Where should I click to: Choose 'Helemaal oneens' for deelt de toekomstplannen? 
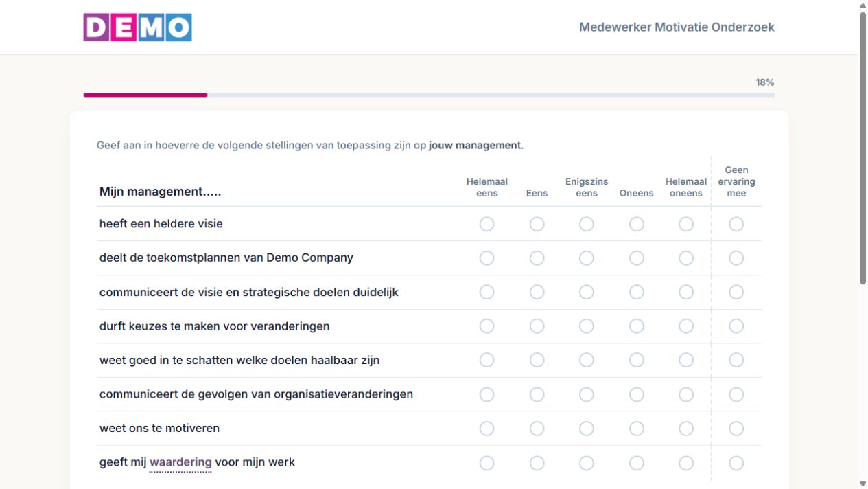686,258
